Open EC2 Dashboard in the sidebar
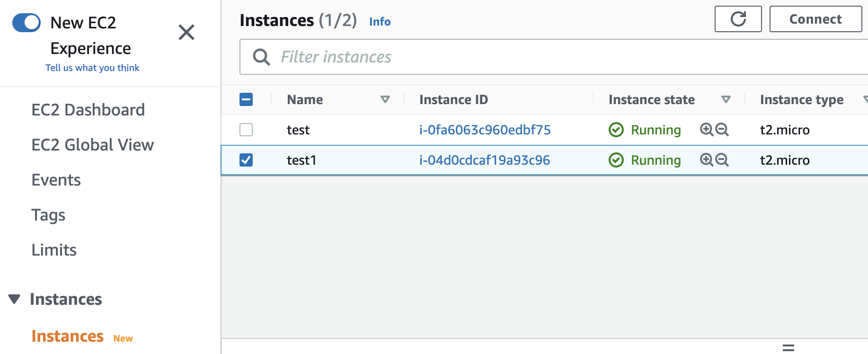Screen dimensions: 868x354 [x=88, y=110]
